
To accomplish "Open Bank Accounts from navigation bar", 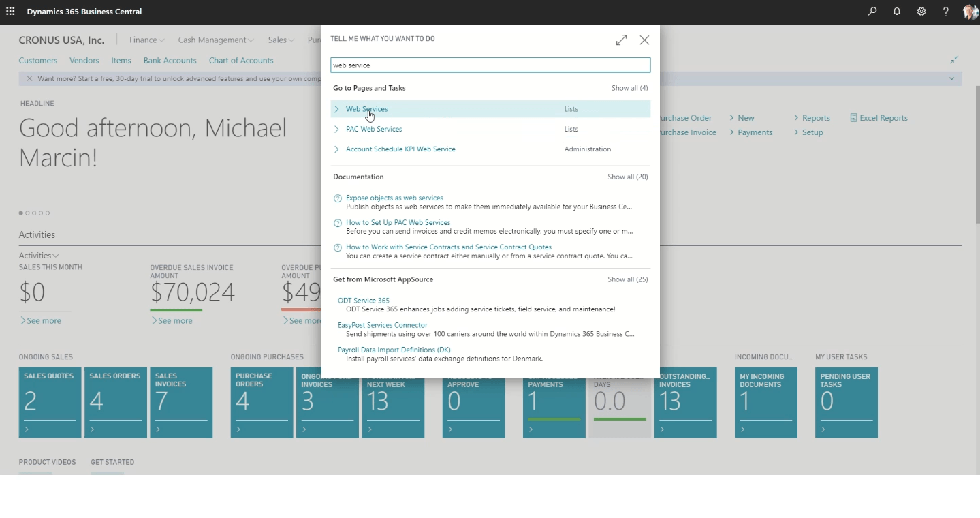I will click(x=170, y=61).
